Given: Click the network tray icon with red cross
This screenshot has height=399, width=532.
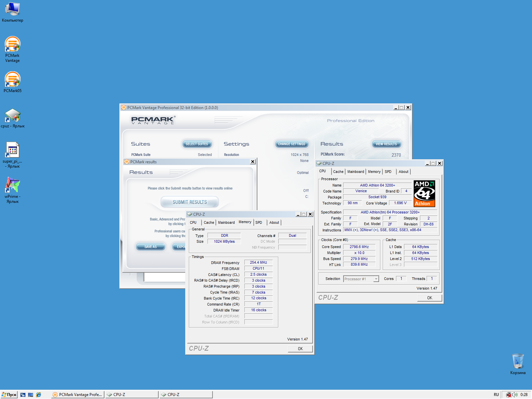Looking at the screenshot, I should (509, 395).
